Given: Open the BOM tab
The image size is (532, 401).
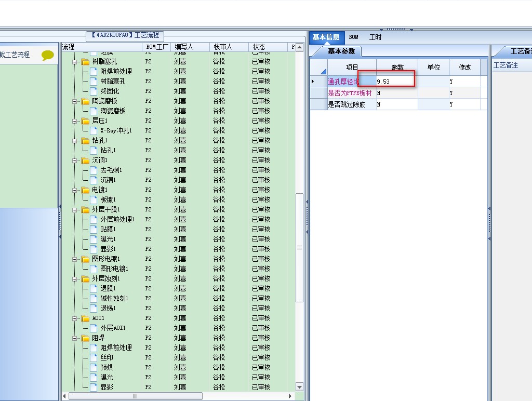Looking at the screenshot, I should click(353, 37).
